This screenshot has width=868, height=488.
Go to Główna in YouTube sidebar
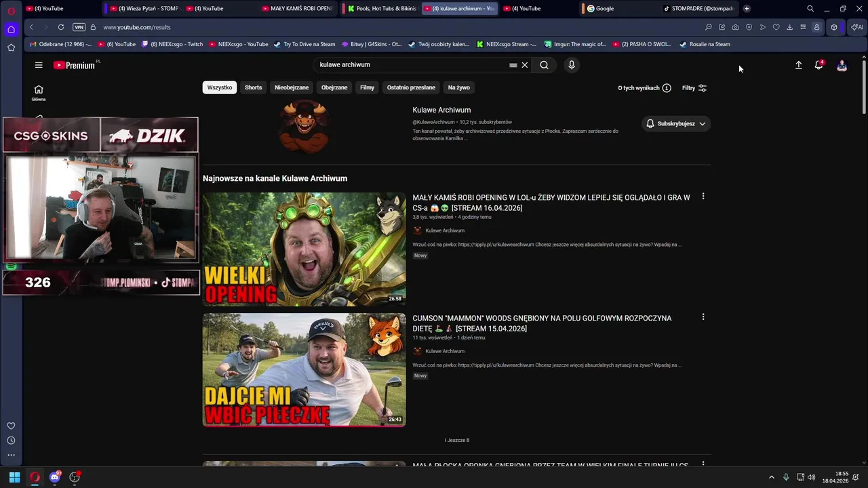pos(39,93)
